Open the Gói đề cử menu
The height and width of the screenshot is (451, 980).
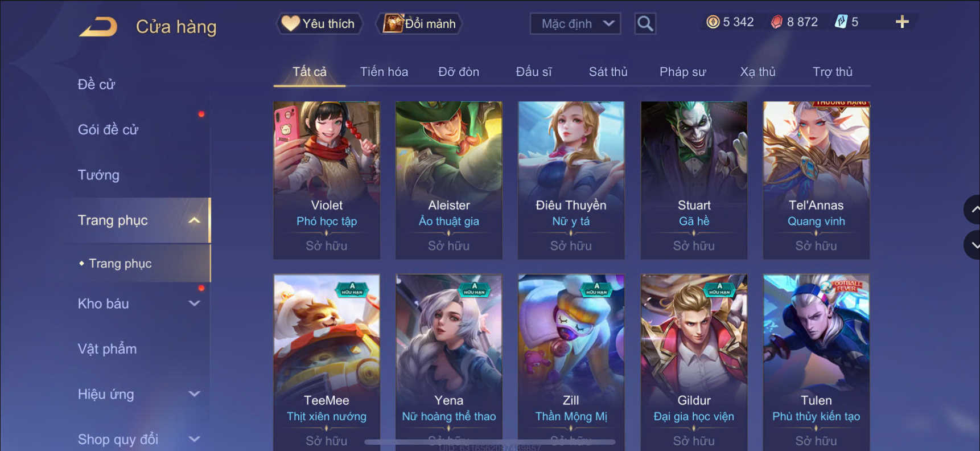click(x=108, y=130)
